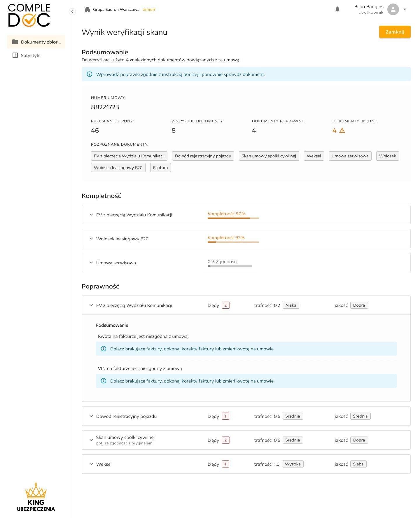Open the user account dropdown arrow

pos(405,9)
